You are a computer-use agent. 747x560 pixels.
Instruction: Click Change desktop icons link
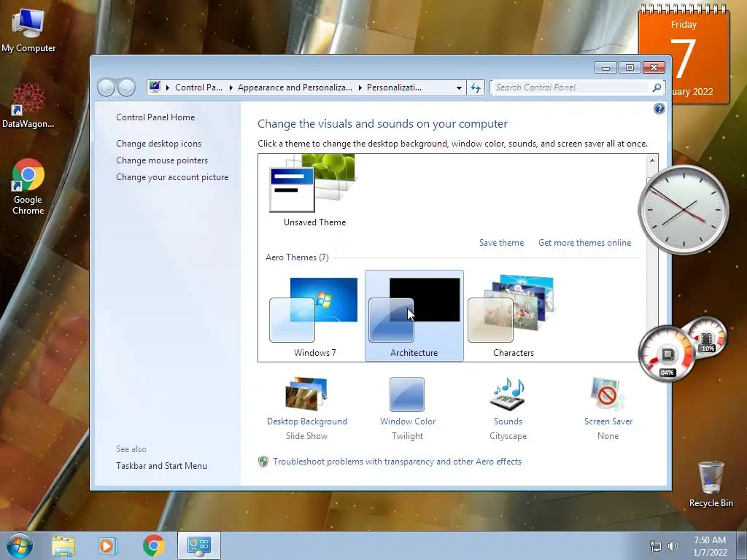pos(158,144)
